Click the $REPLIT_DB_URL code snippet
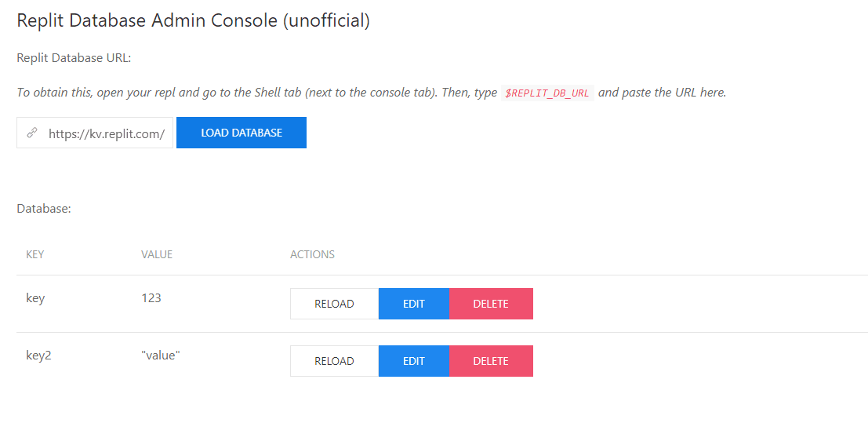 [x=547, y=93]
